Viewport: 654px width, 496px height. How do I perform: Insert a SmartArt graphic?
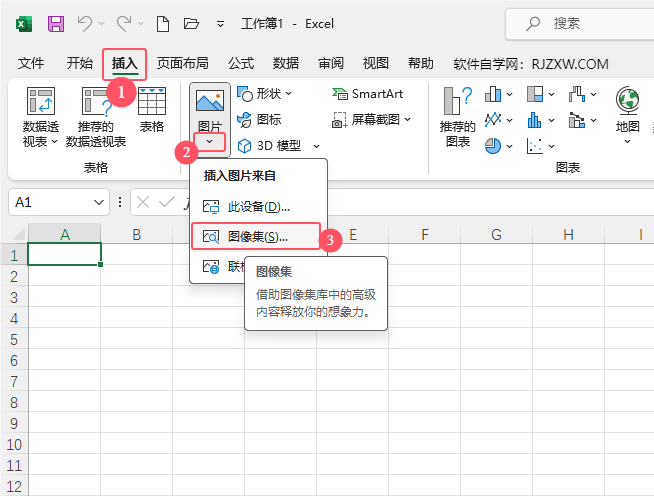(x=367, y=94)
